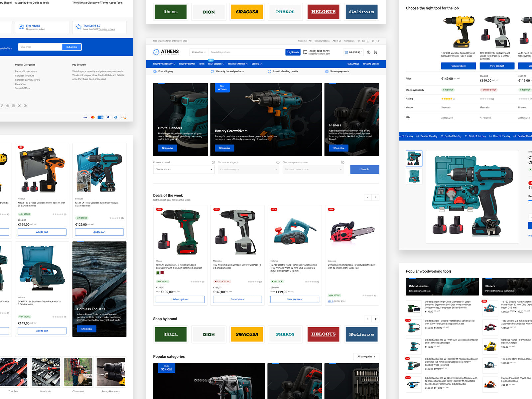Viewport: 532px width, 399px height.
Task: Click help icon next to Choose a brand
Action: pos(213,162)
